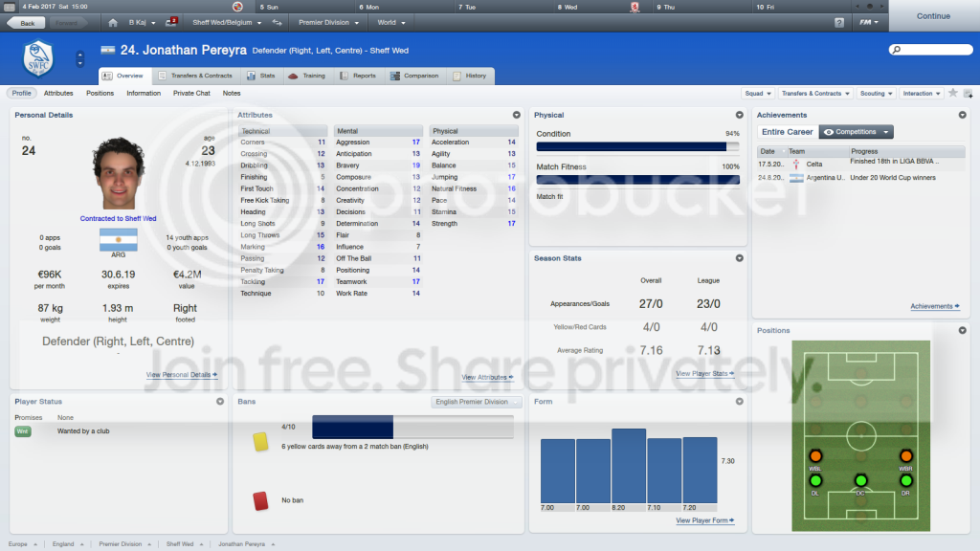Click the swap arrows icon beside Sheff Wed/Belgium
The height and width of the screenshot is (551, 980).
(277, 23)
